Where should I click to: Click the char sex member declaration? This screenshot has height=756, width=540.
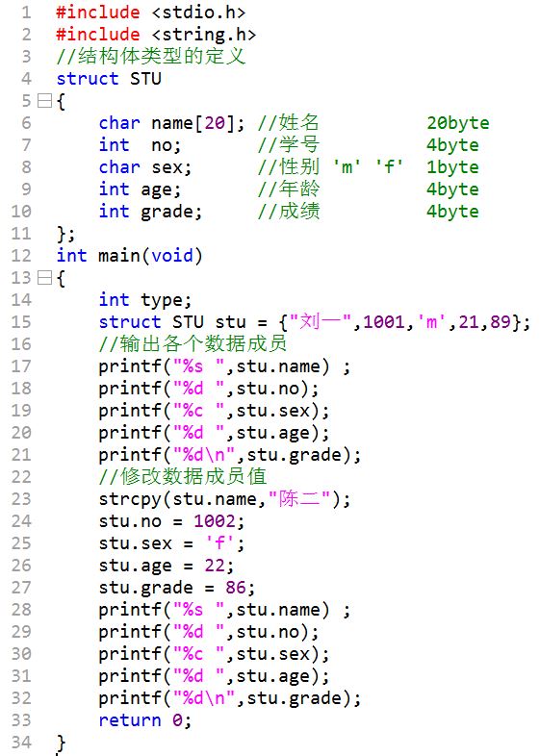pos(144,167)
